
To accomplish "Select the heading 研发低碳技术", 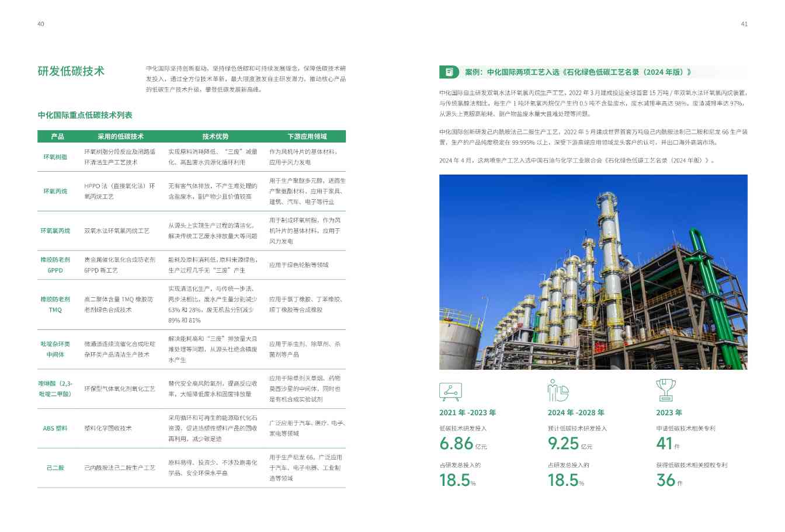I will coord(71,71).
